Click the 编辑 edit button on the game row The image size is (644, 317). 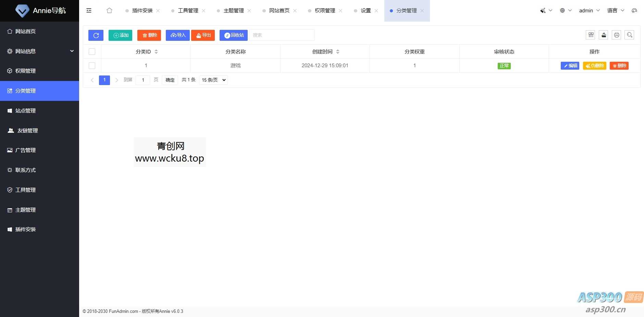[x=570, y=66]
